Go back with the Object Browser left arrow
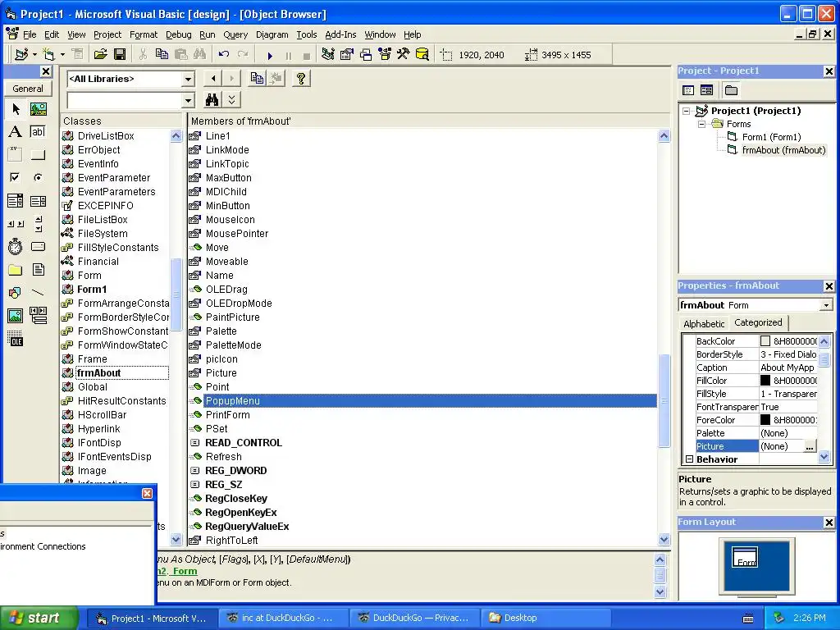840x630 pixels. [213, 79]
